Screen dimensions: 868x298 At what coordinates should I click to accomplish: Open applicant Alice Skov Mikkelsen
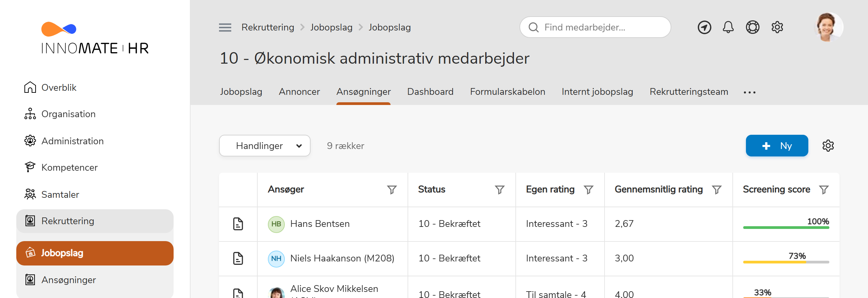(x=334, y=289)
